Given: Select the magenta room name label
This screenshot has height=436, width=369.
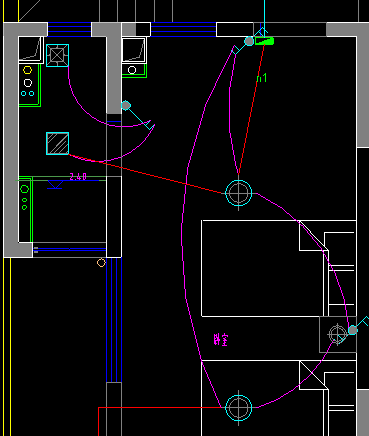Looking at the screenshot, I should pos(221,340).
